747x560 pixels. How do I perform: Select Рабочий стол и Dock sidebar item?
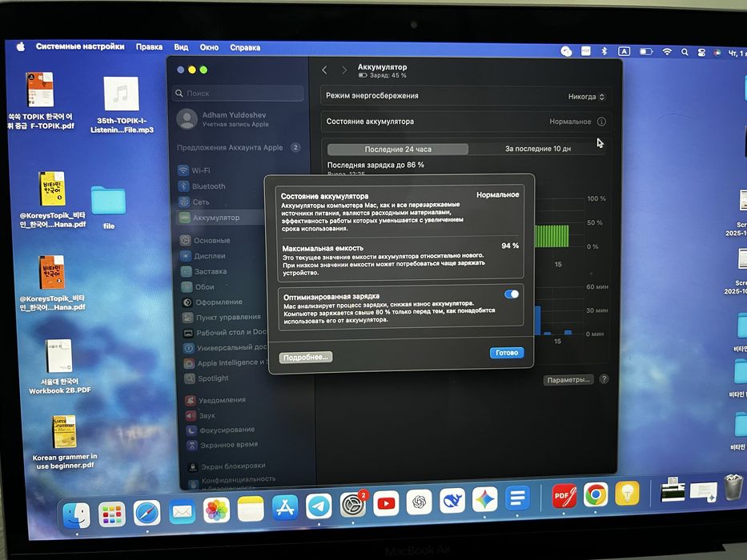pyautogui.click(x=225, y=332)
